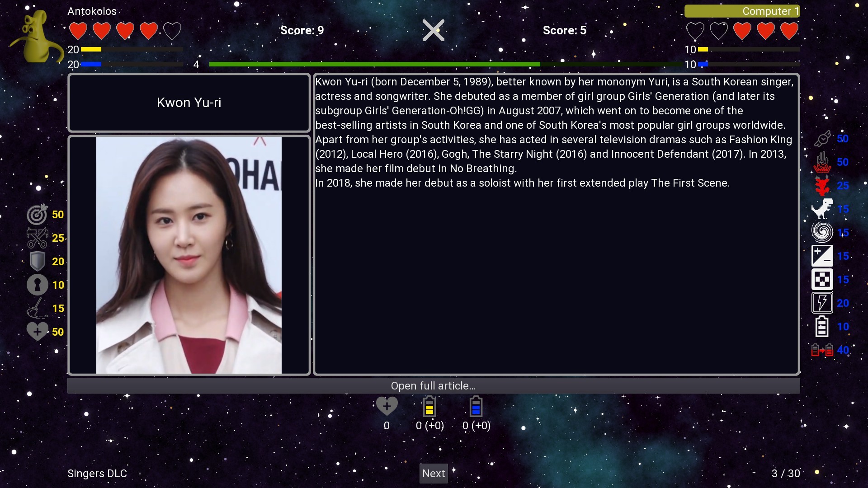Open the full article

(x=434, y=385)
